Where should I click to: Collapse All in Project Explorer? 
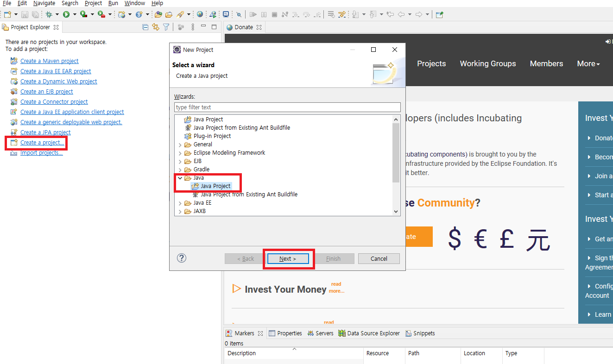(145, 27)
